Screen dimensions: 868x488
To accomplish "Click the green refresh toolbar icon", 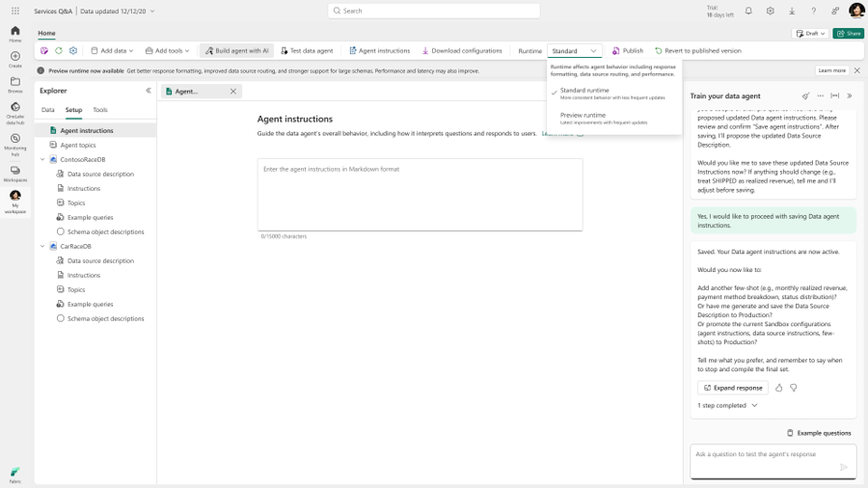I will click(x=59, y=50).
